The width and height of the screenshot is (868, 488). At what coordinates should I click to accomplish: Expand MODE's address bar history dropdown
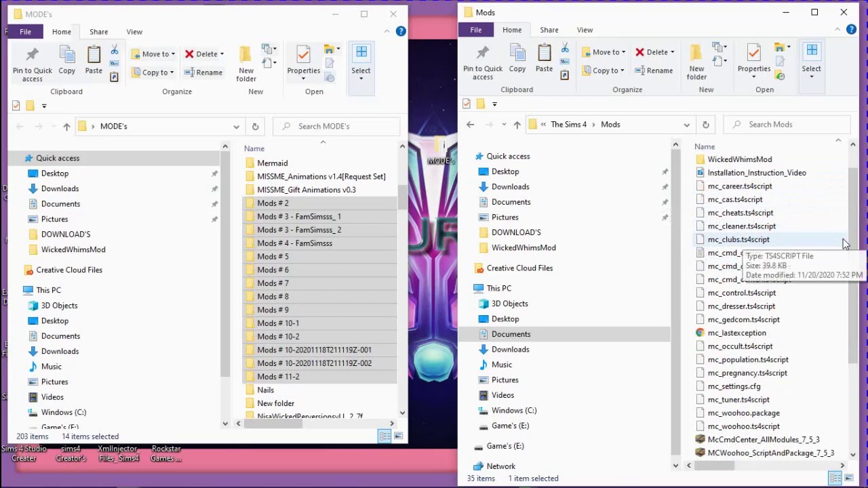pyautogui.click(x=236, y=126)
